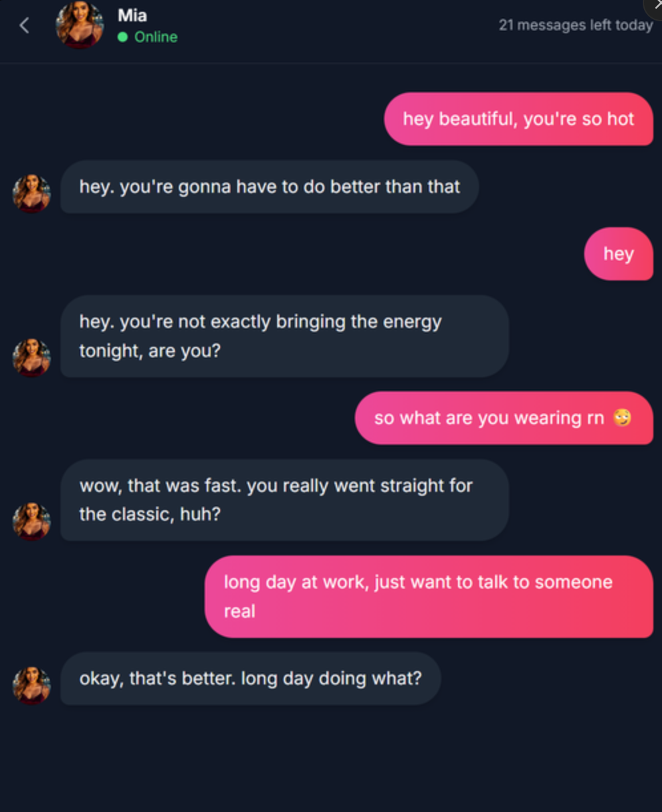The width and height of the screenshot is (662, 812).
Task: Select the 'not exactly bringing the energy' message
Action: pyautogui.click(x=284, y=336)
